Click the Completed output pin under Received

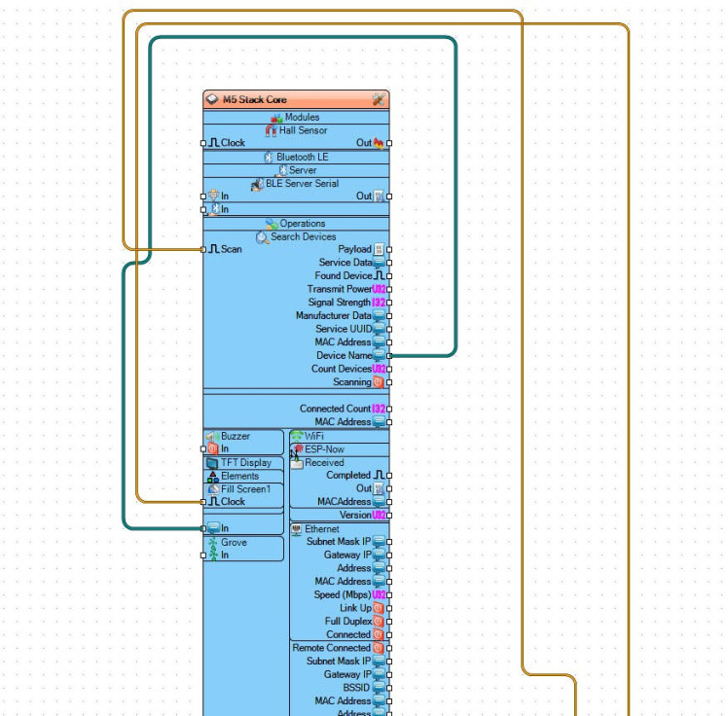389,476
